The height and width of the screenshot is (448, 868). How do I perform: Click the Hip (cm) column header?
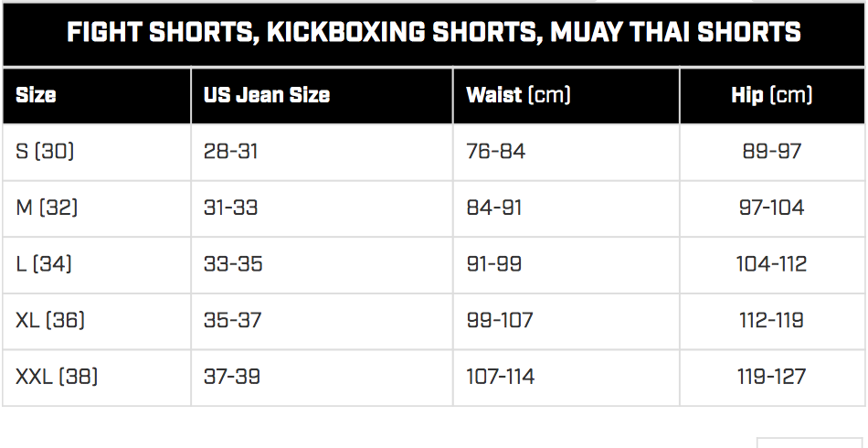coord(772,96)
